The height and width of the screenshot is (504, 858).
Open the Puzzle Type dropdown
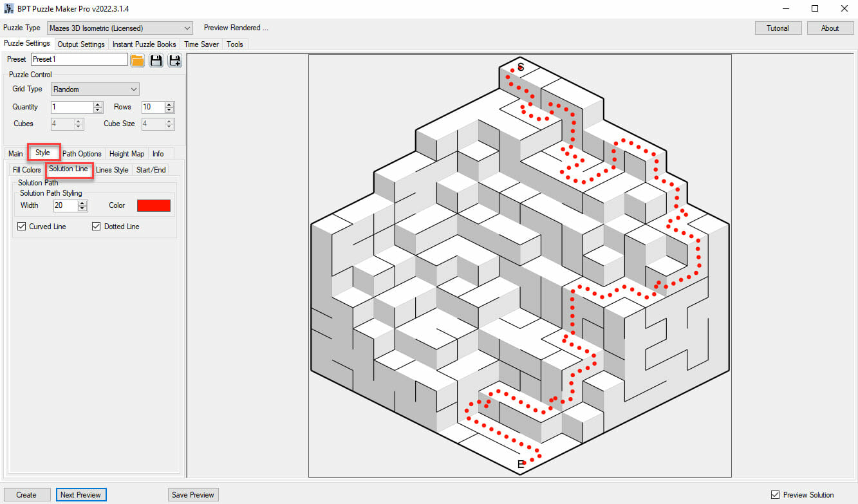[x=187, y=28]
